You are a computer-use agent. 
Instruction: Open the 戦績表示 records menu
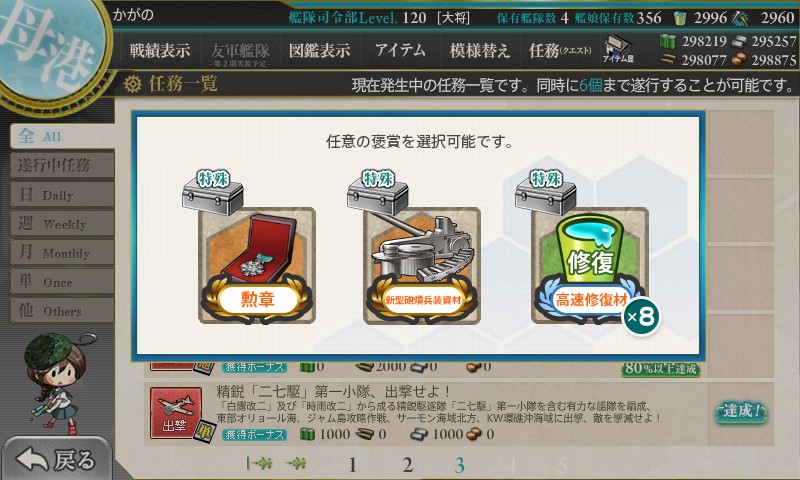[159, 50]
